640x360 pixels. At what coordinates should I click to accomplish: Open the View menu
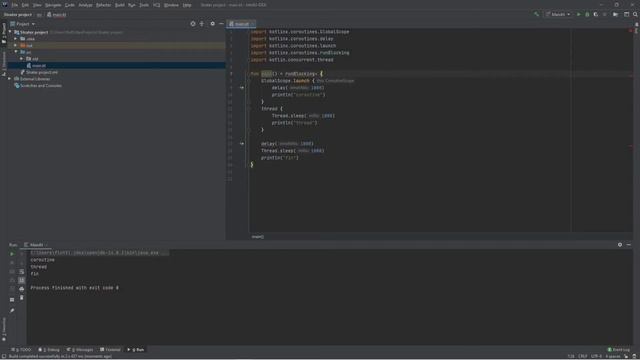coord(37,5)
